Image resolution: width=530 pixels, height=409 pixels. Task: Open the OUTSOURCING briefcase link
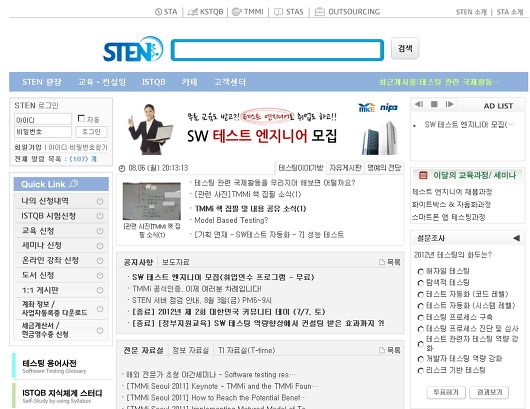(347, 12)
